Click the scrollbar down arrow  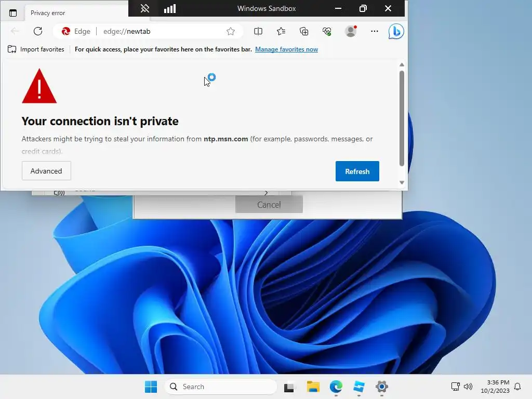click(x=402, y=182)
